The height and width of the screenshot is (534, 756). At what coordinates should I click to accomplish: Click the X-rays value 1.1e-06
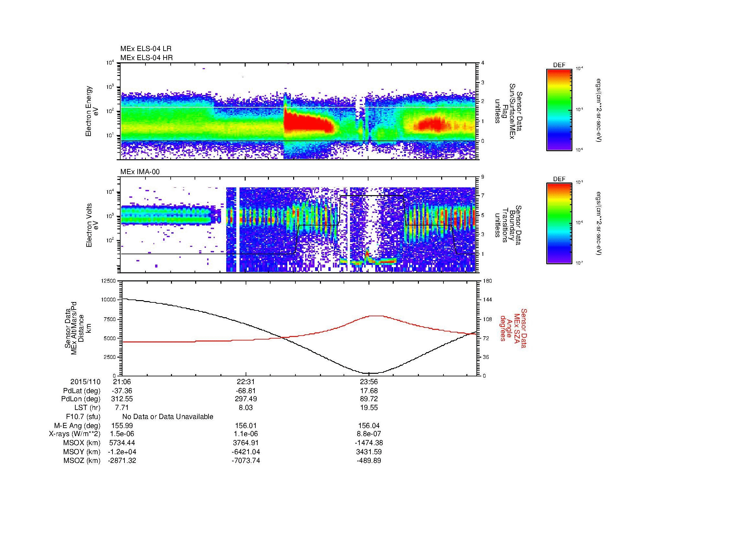pyautogui.click(x=246, y=434)
